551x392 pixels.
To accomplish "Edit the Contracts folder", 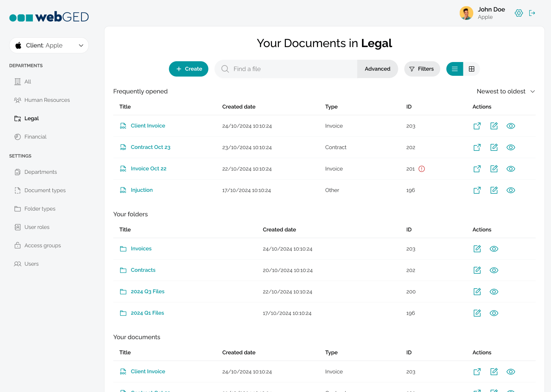I will (477, 270).
